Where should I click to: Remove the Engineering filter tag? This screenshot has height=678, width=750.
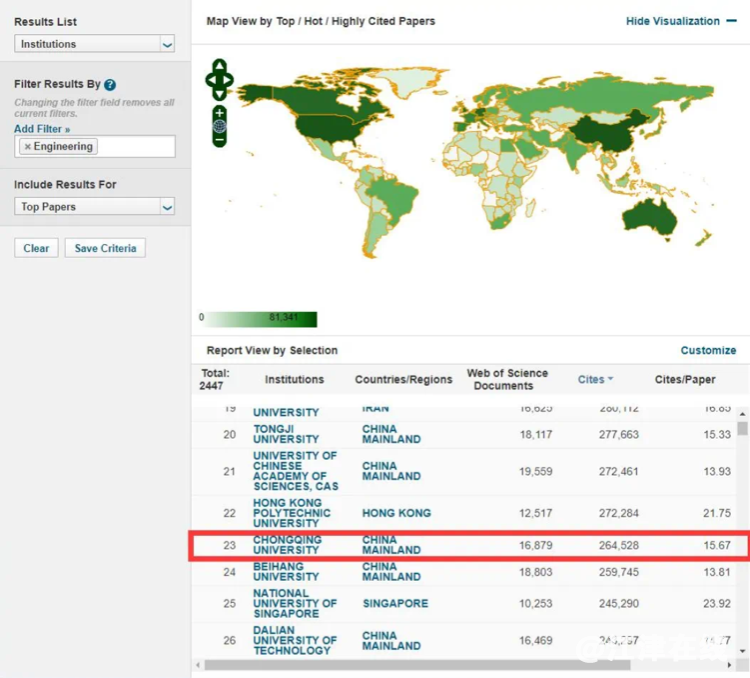[28, 146]
